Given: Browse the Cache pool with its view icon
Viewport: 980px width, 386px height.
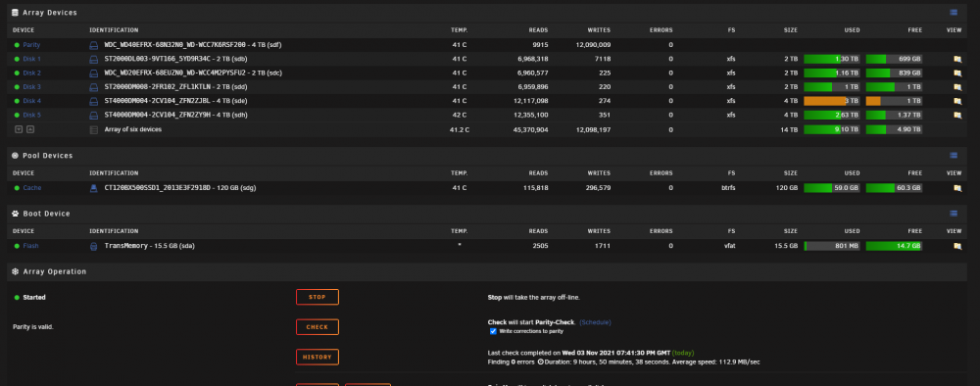Looking at the screenshot, I should 956,188.
